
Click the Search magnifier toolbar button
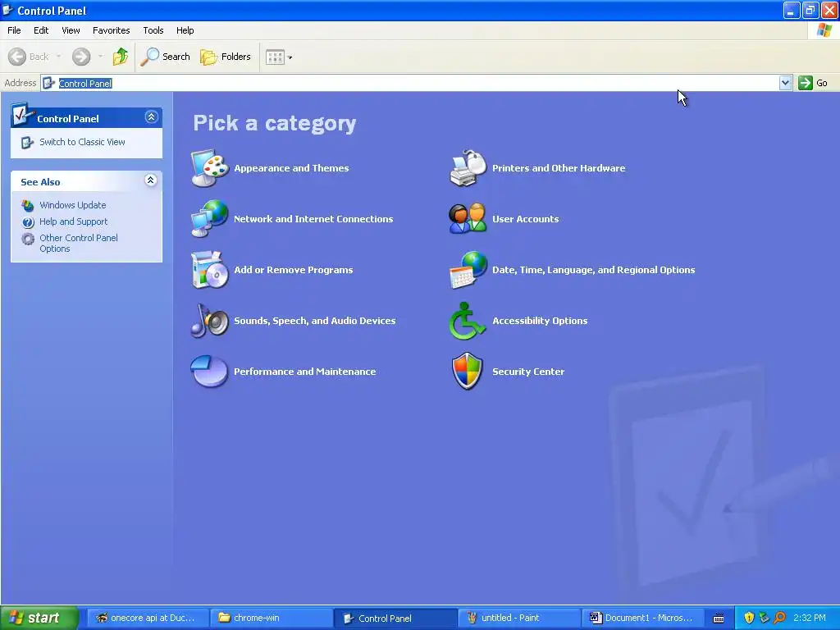click(166, 57)
